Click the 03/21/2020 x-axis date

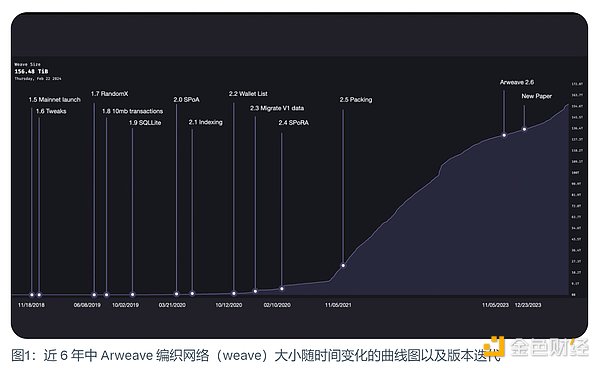pyautogui.click(x=172, y=305)
